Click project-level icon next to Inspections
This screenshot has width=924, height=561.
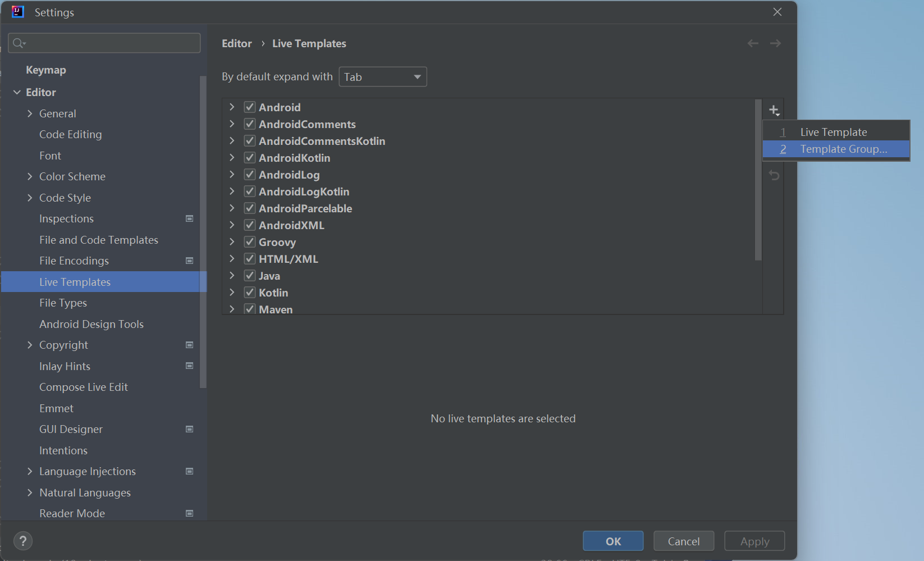190,218
